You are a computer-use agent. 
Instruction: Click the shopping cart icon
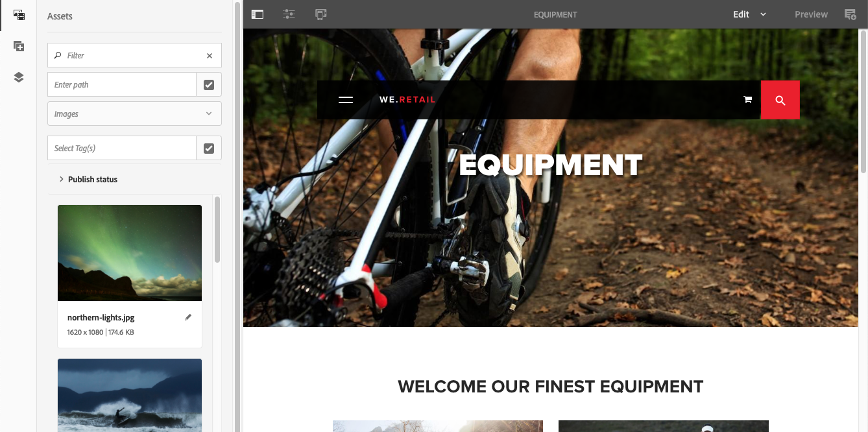pyautogui.click(x=747, y=100)
